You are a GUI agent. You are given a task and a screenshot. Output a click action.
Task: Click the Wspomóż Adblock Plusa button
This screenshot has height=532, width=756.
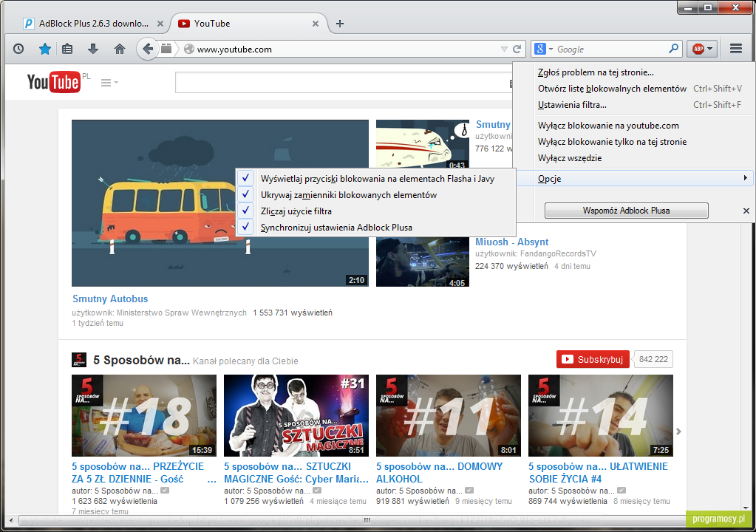(626, 211)
